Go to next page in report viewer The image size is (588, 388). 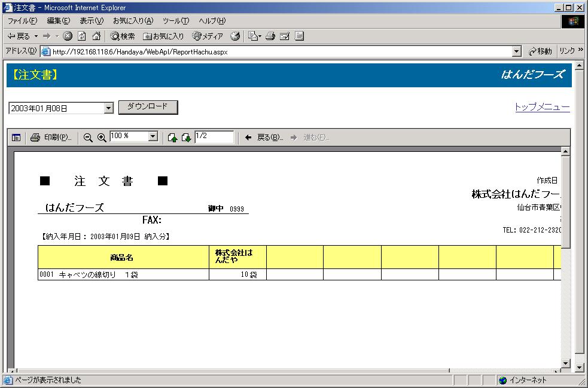tap(187, 138)
